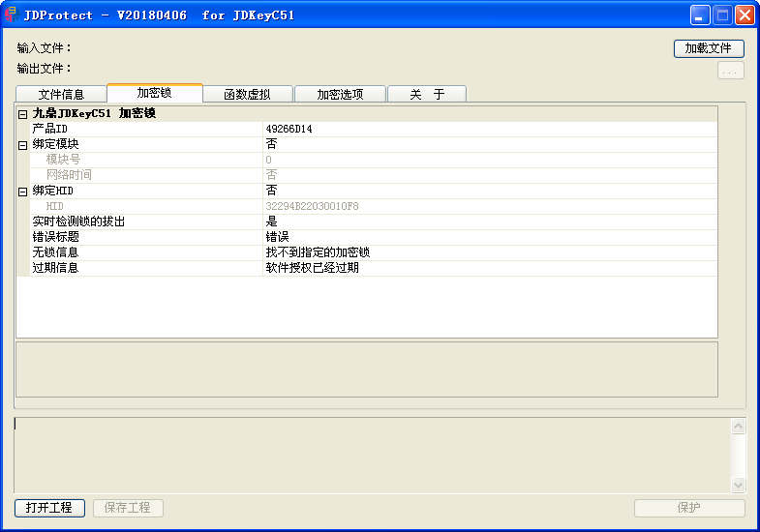
Task: Click the JDProtect app icon in title bar
Action: [x=12, y=15]
